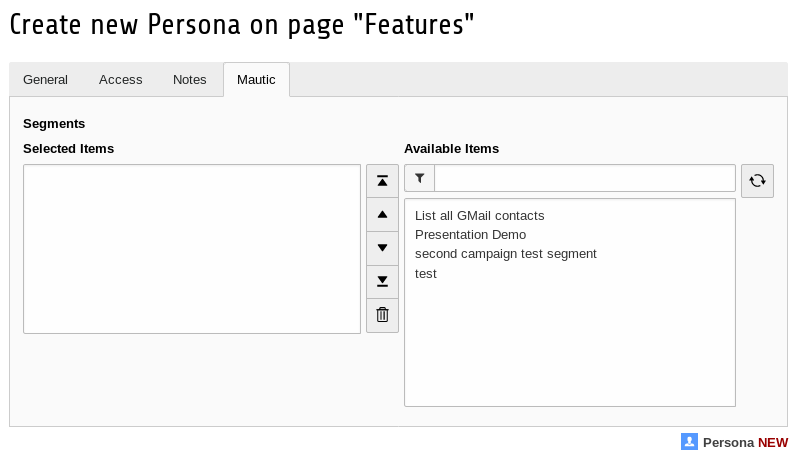Click the refresh segments icon
Image resolution: width=800 pixels, height=457 pixels.
tap(757, 181)
